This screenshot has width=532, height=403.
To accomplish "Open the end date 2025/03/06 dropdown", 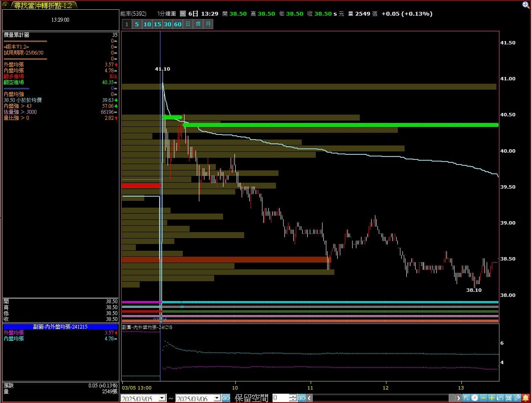I will click(217, 398).
